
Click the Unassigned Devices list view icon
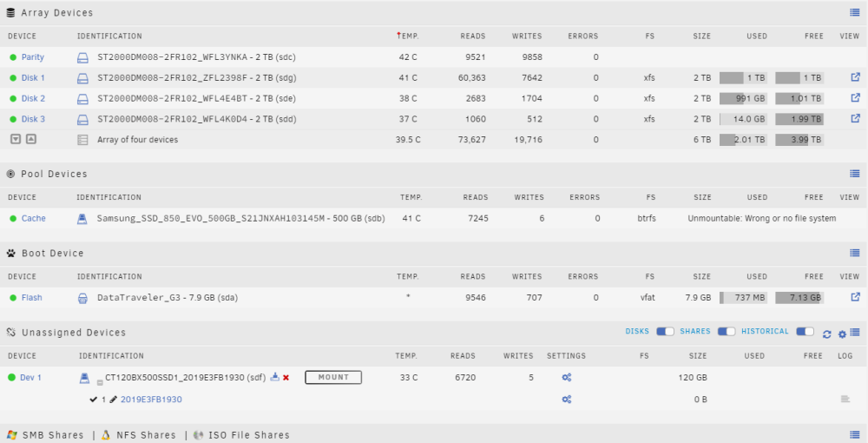coord(855,333)
